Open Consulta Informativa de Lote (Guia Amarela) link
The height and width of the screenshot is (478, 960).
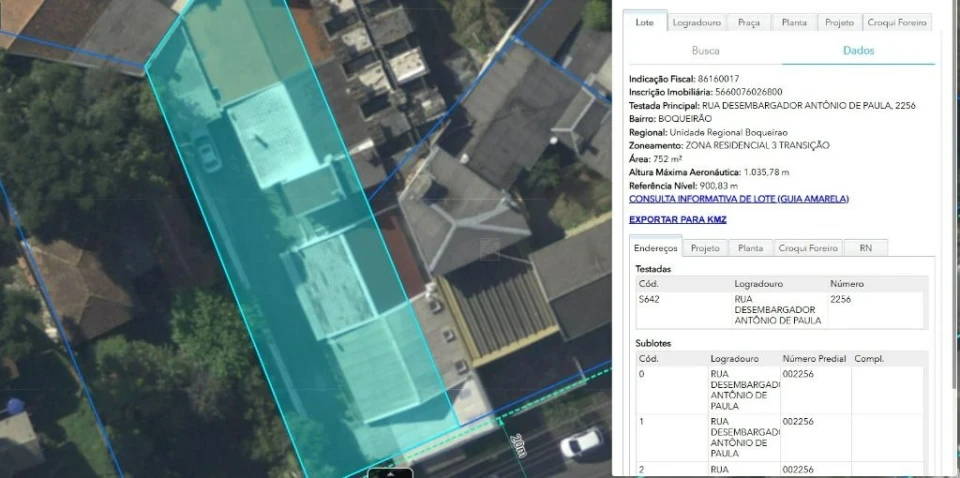[x=738, y=199]
